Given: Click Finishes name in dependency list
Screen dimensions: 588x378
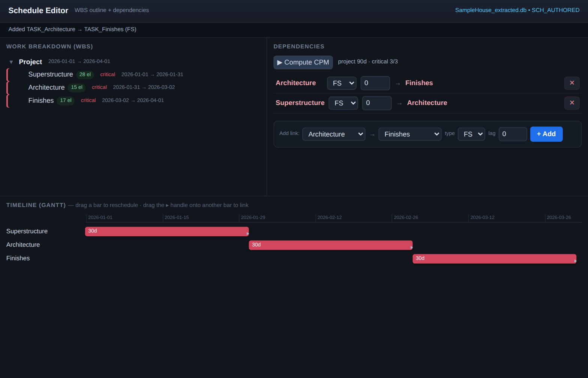Looking at the screenshot, I should 419,83.
